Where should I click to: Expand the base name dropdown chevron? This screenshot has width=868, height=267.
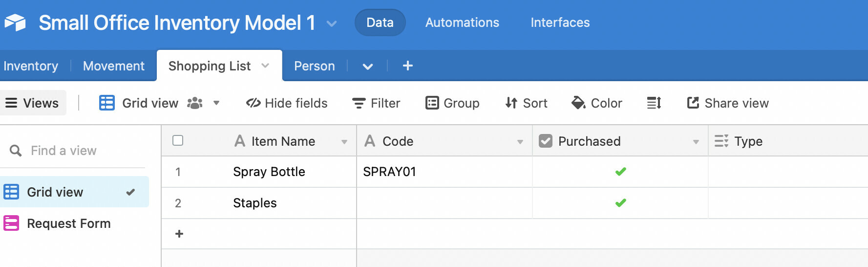point(332,23)
